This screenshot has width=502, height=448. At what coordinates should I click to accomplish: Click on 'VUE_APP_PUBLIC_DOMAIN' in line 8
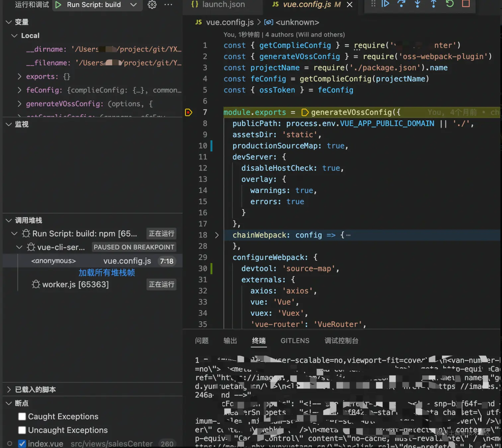tap(387, 124)
